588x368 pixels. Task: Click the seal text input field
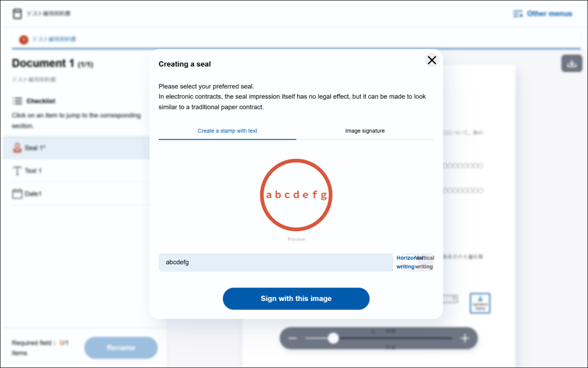275,262
